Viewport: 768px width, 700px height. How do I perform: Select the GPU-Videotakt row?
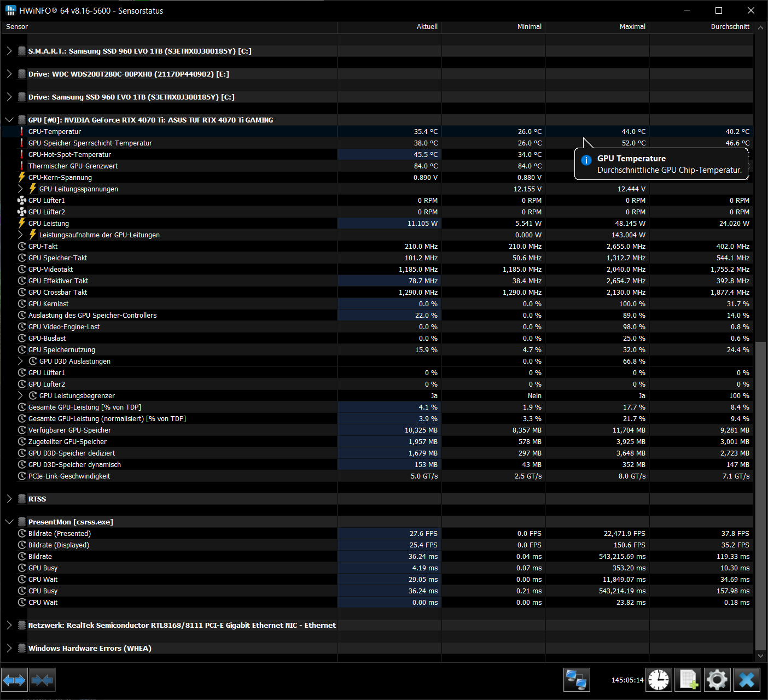[x=377, y=270]
